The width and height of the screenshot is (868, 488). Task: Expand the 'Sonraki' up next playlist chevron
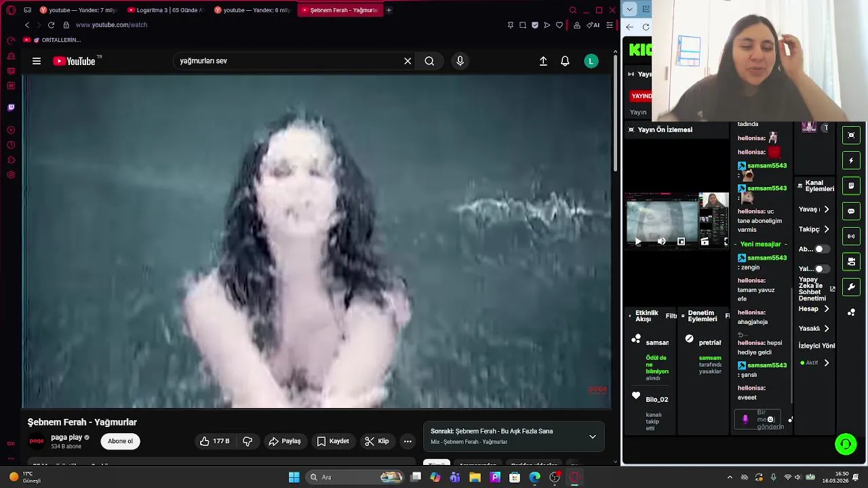coord(592,436)
